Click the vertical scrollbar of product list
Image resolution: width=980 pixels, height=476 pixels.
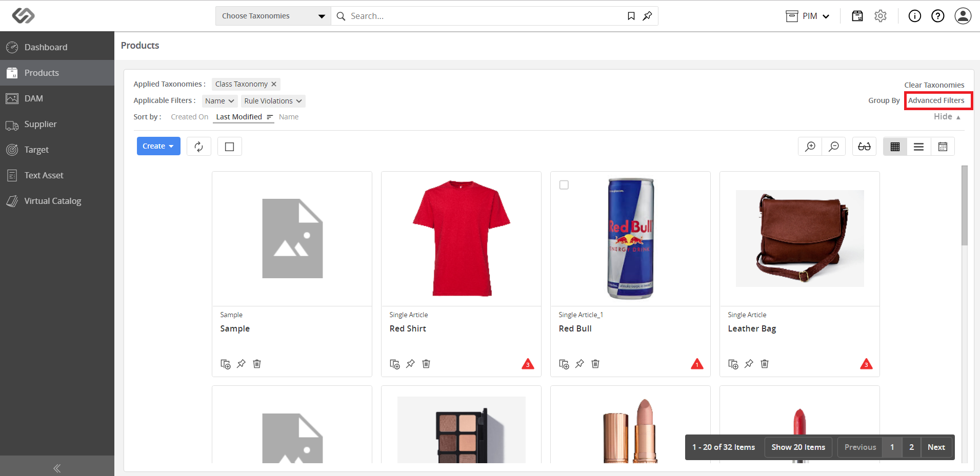point(964,205)
